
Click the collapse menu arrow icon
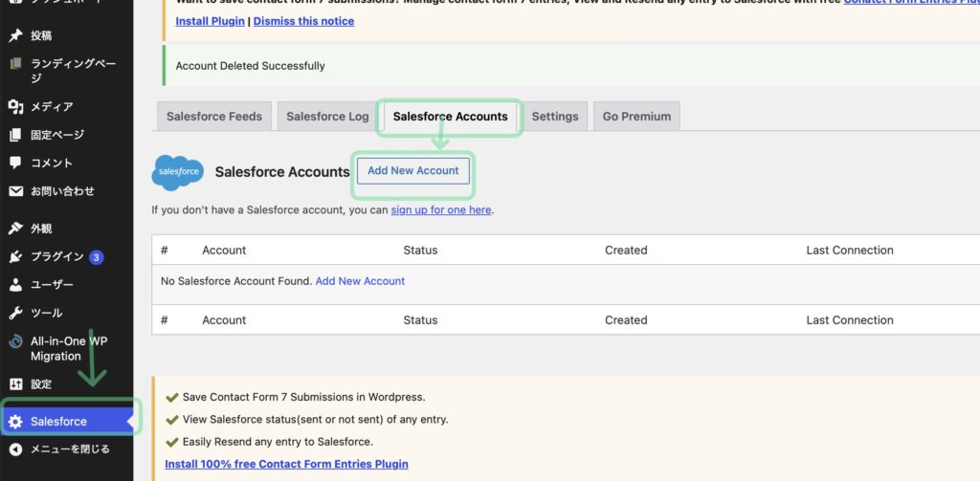point(15,449)
